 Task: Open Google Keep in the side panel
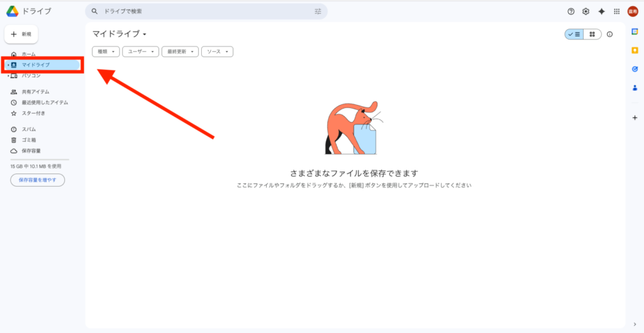pyautogui.click(x=635, y=50)
